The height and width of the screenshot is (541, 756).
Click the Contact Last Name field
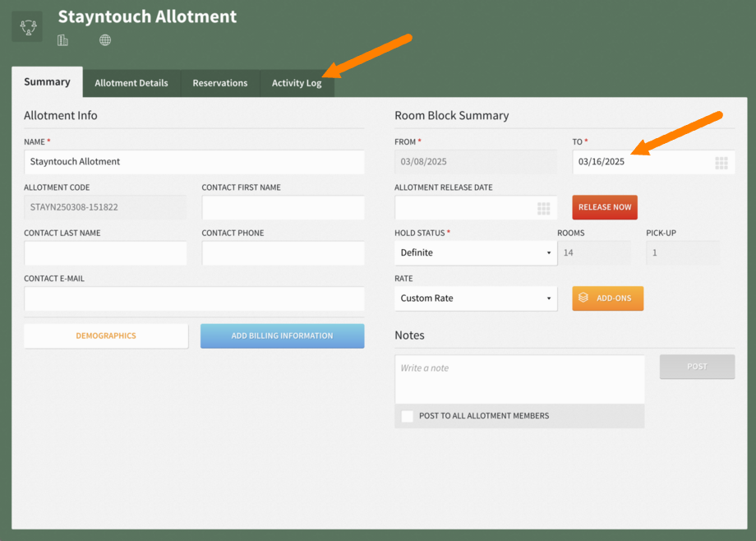(x=105, y=253)
